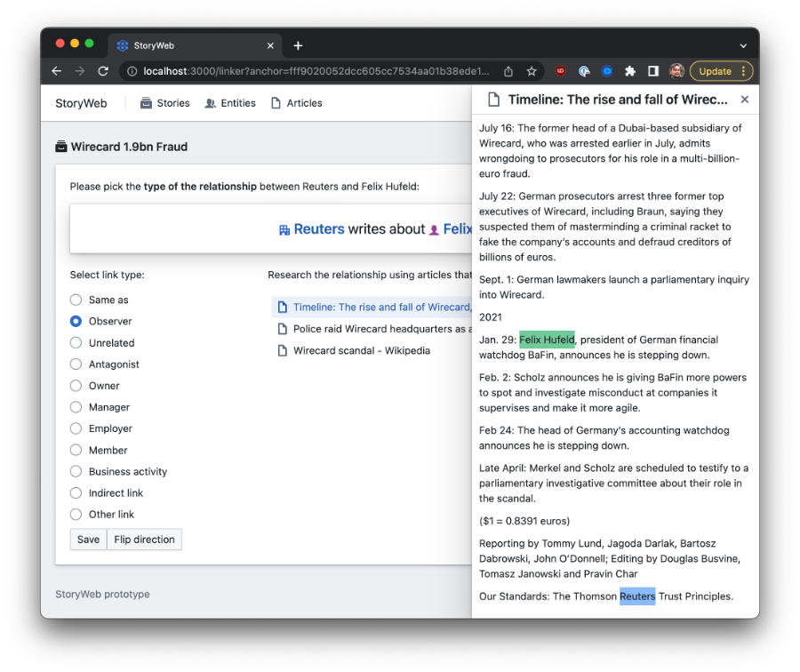Save the selected relationship type

88,540
